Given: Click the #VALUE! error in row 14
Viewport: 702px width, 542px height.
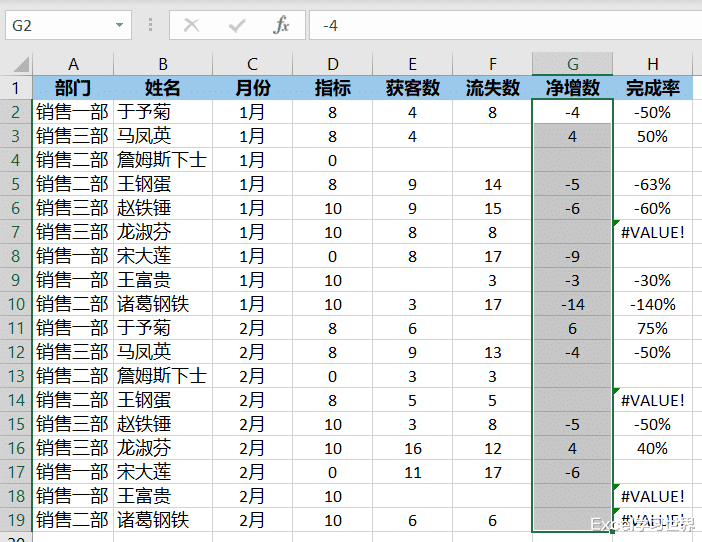Looking at the screenshot, I should tap(653, 400).
